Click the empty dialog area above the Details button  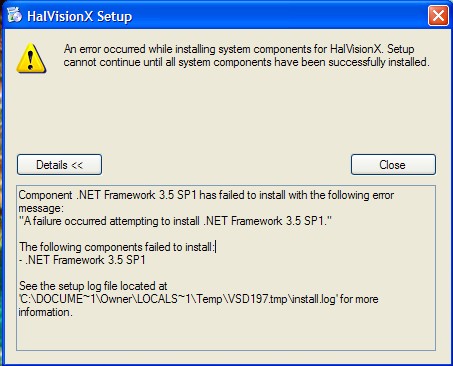point(226,112)
